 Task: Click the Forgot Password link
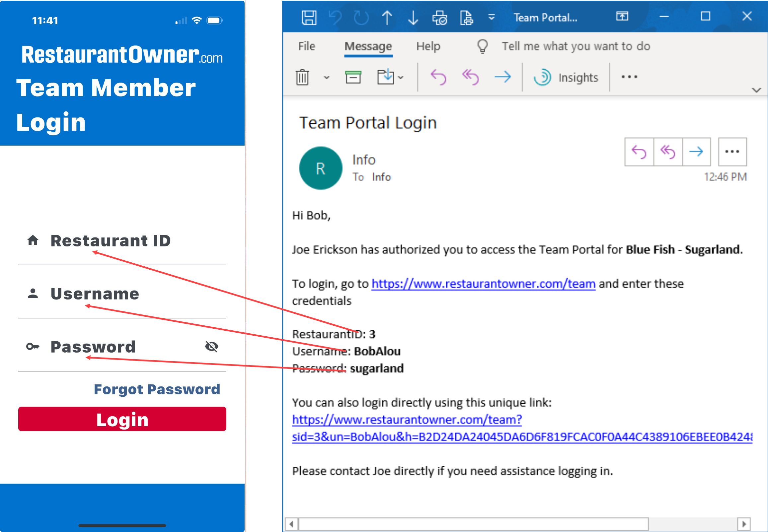(x=157, y=389)
